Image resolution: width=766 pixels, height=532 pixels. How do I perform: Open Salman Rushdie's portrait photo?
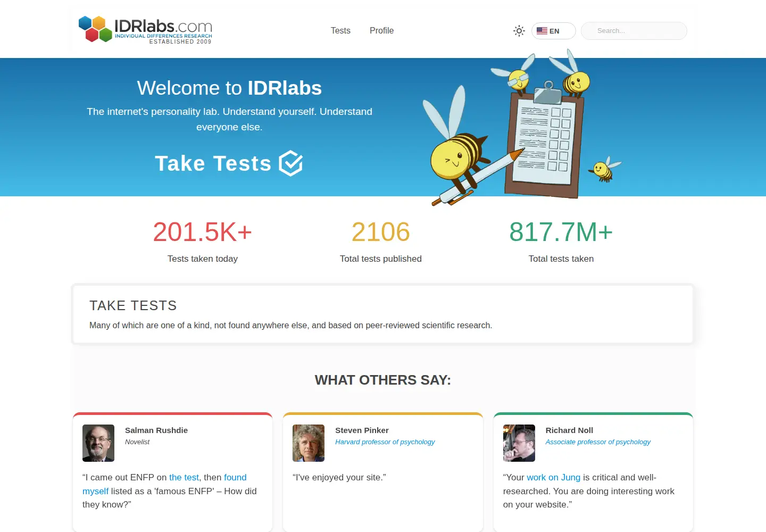tap(98, 443)
